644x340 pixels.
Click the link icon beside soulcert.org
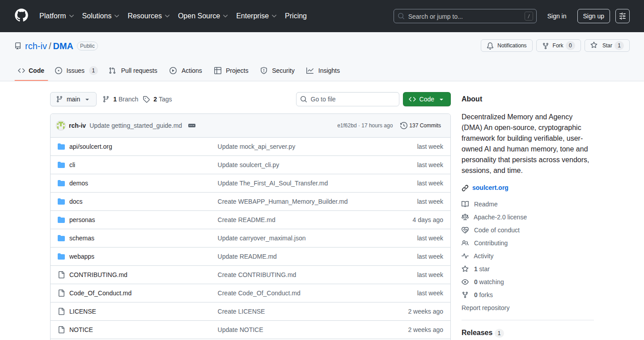(465, 188)
